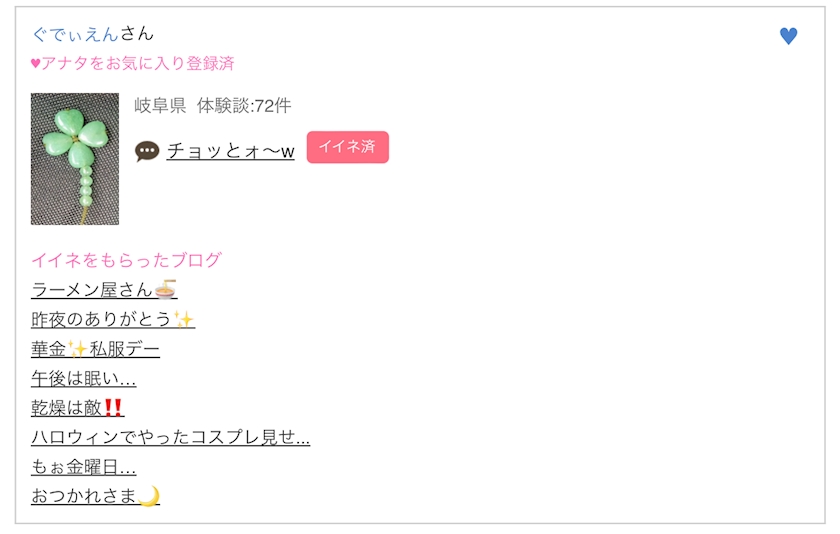Open the 昨夜のありがとう blog post

(101, 319)
